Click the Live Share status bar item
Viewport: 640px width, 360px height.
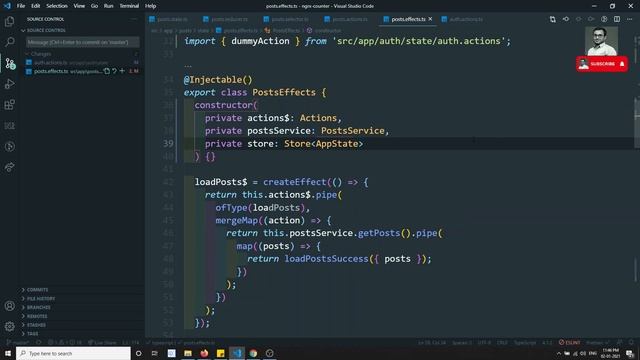pos(102,342)
